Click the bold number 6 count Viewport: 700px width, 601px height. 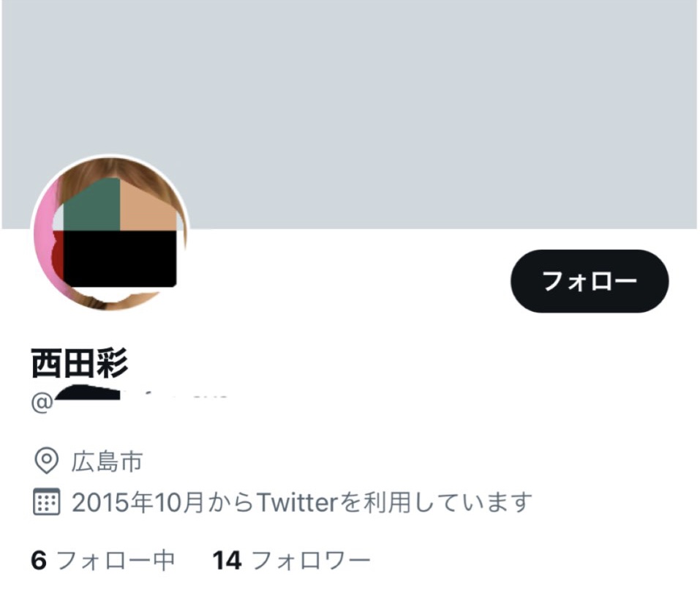(39, 560)
